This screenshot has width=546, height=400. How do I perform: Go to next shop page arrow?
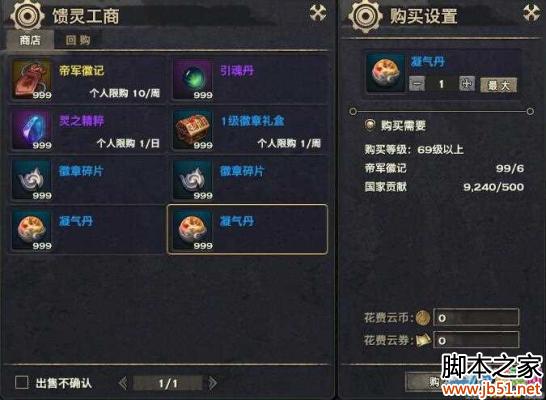click(212, 383)
